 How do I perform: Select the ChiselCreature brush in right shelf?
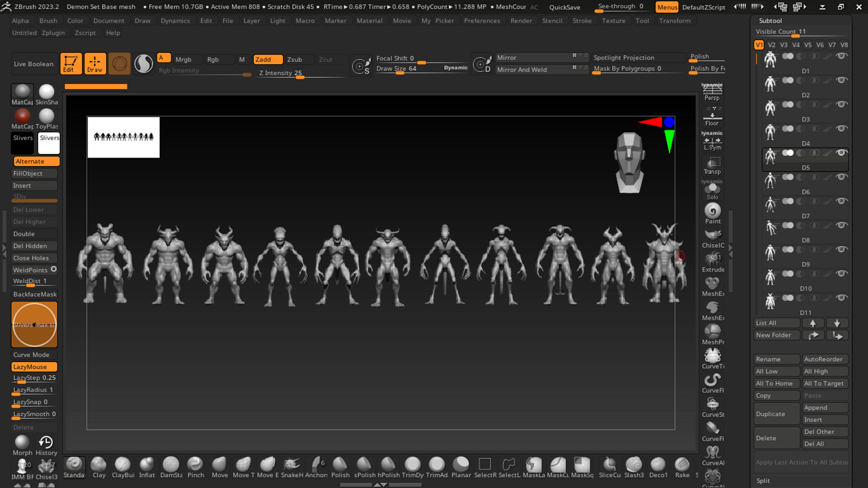point(713,237)
